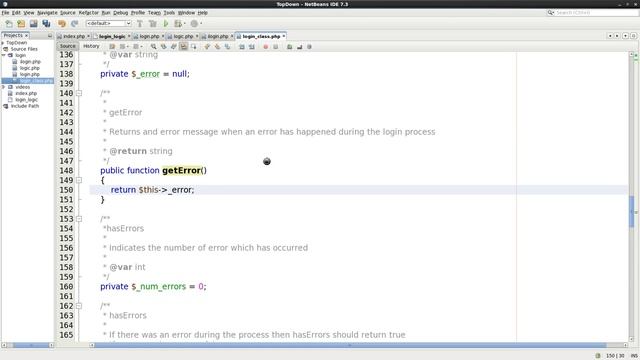Start macro recording with red button
The image size is (640, 360).
(266, 47)
